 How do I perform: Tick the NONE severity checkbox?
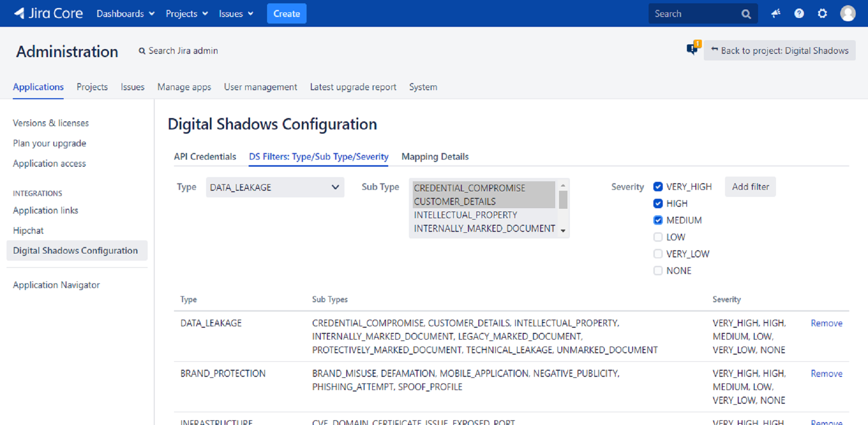pyautogui.click(x=658, y=271)
